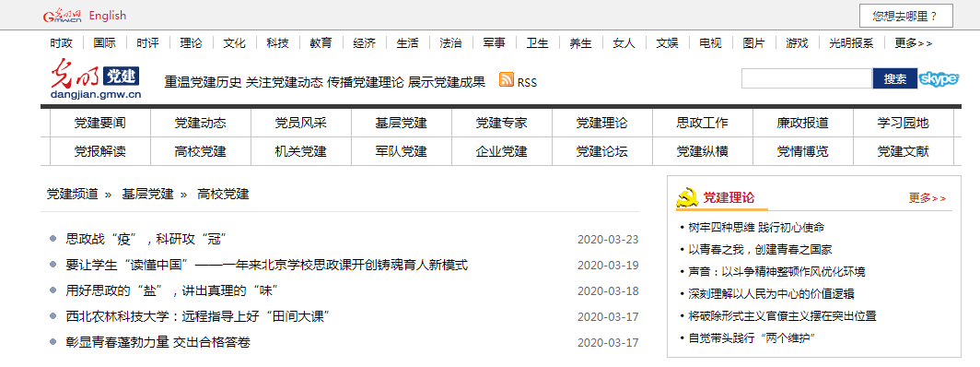Select the 党建理论 navigation tab
Screen dimensions: 980x367
[x=602, y=124]
